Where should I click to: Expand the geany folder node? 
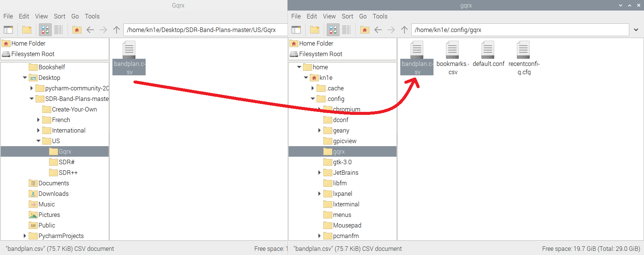click(320, 130)
